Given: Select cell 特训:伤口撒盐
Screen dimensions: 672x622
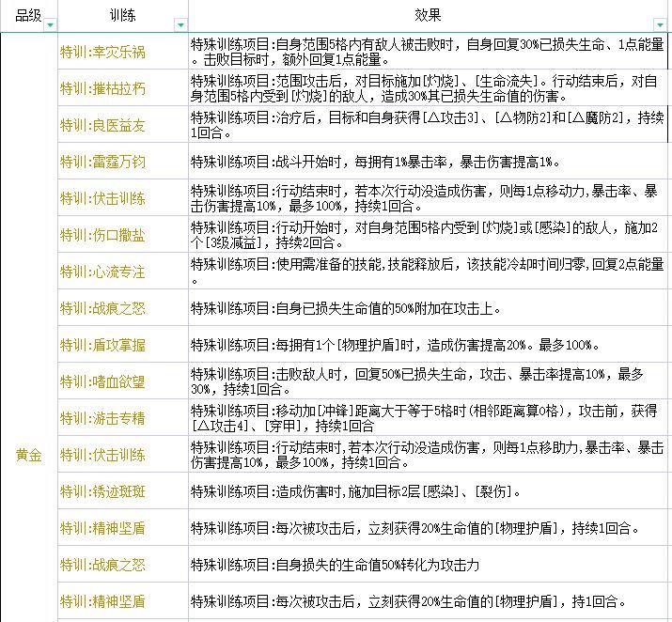Looking at the screenshot, I should (x=123, y=235).
